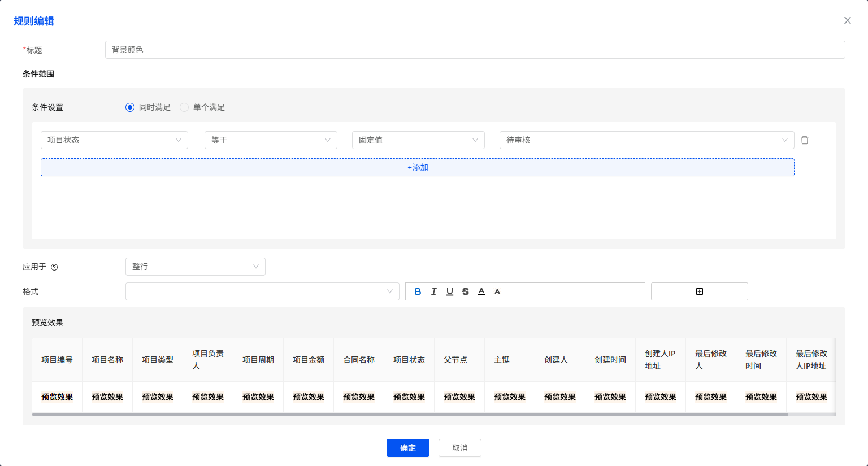
Task: Click the plus-box border icon button
Action: [699, 291]
